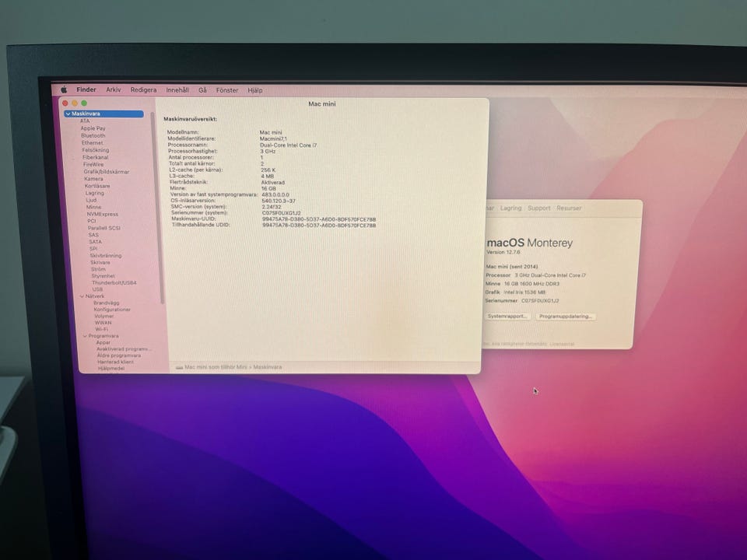
Task: Select Grafik/bildskärmar in the sidebar
Action: (107, 171)
